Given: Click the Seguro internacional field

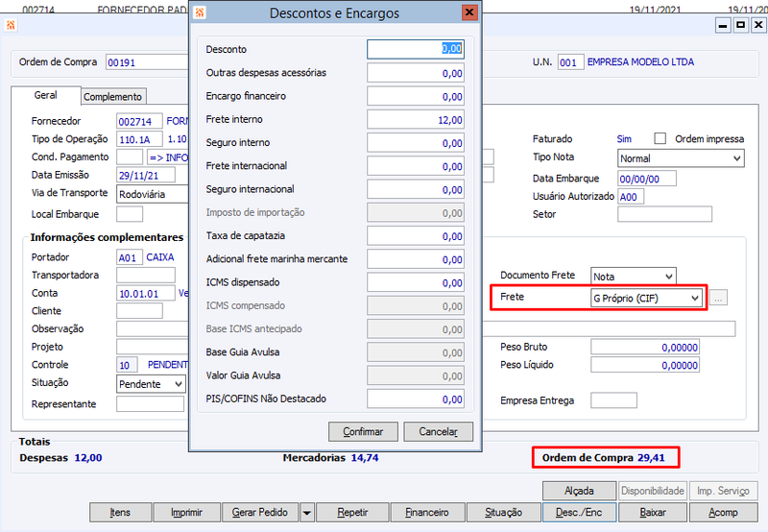Looking at the screenshot, I should coord(416,189).
